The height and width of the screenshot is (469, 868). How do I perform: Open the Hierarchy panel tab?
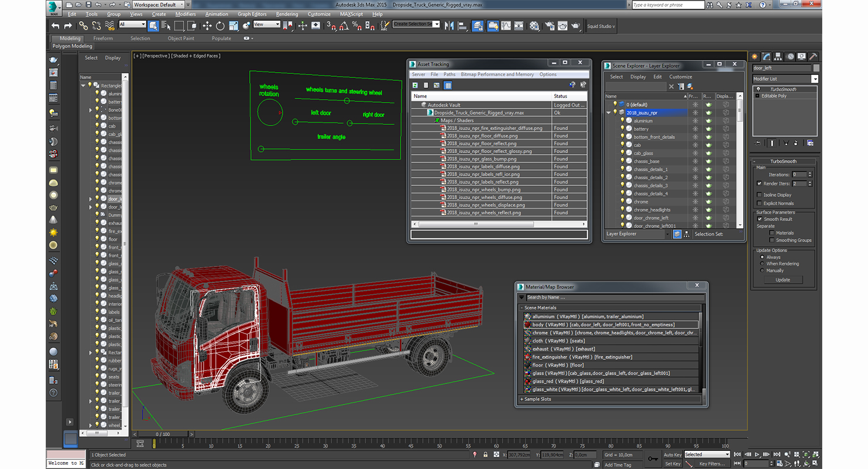pyautogui.click(x=778, y=57)
